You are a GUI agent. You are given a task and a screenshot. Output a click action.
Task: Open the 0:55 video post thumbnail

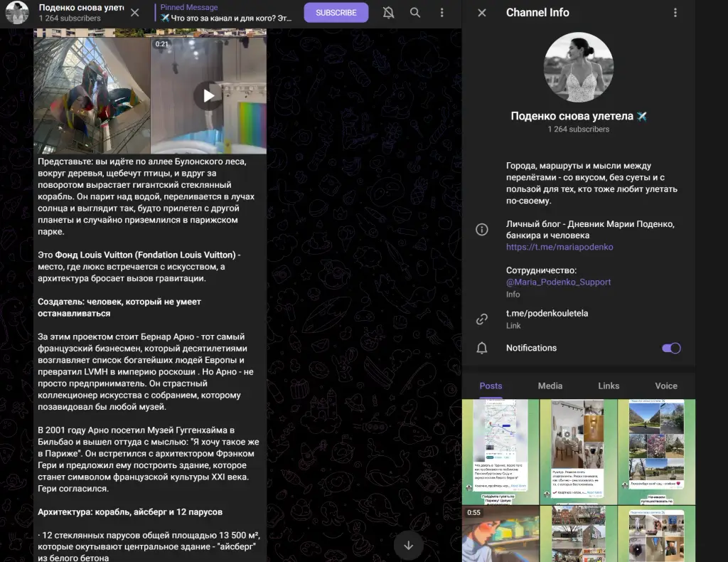tap(500, 534)
